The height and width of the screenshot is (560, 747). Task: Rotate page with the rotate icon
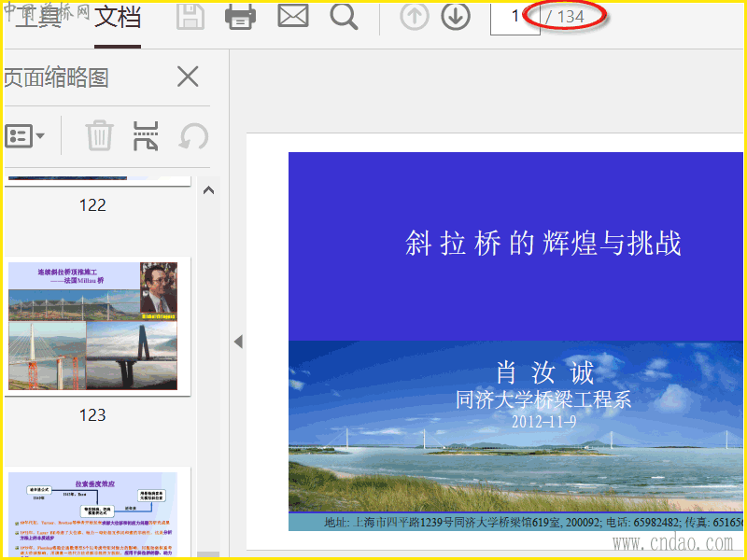193,136
